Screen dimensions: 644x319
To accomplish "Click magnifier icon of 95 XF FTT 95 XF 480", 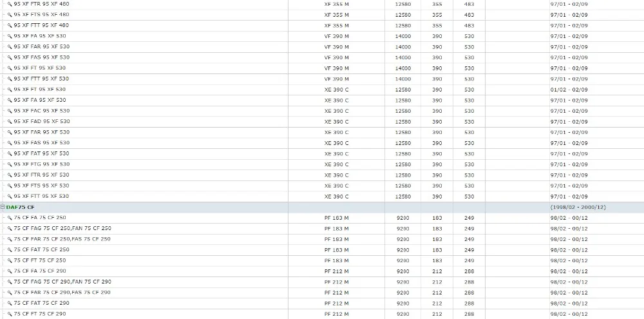I will [10, 25].
